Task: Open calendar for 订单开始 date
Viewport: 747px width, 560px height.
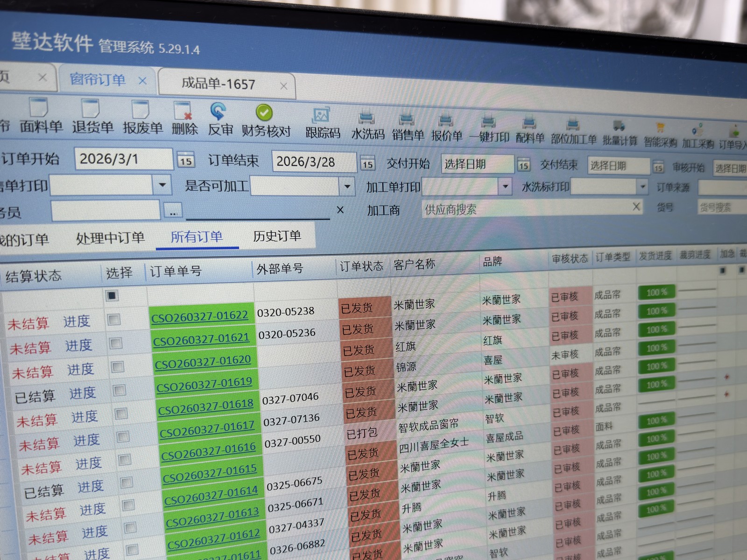Action: [186, 161]
